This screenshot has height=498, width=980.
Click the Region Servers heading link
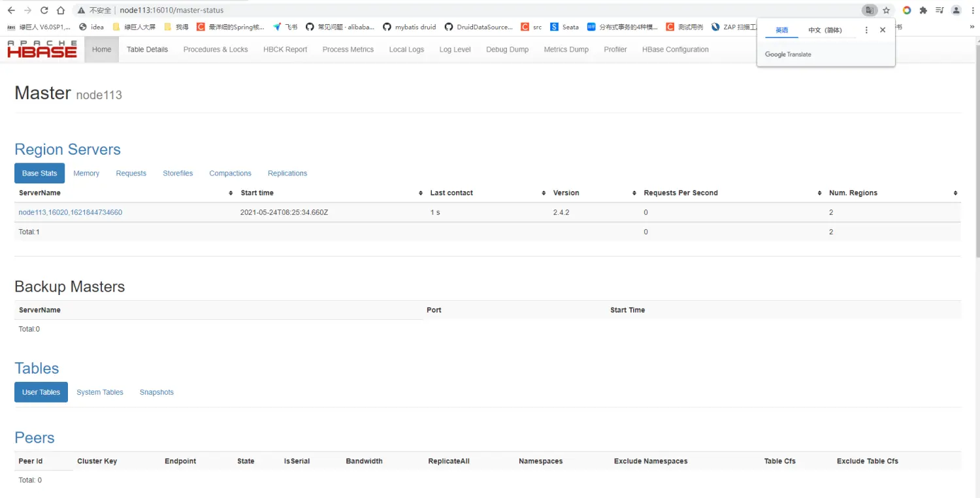tap(67, 149)
